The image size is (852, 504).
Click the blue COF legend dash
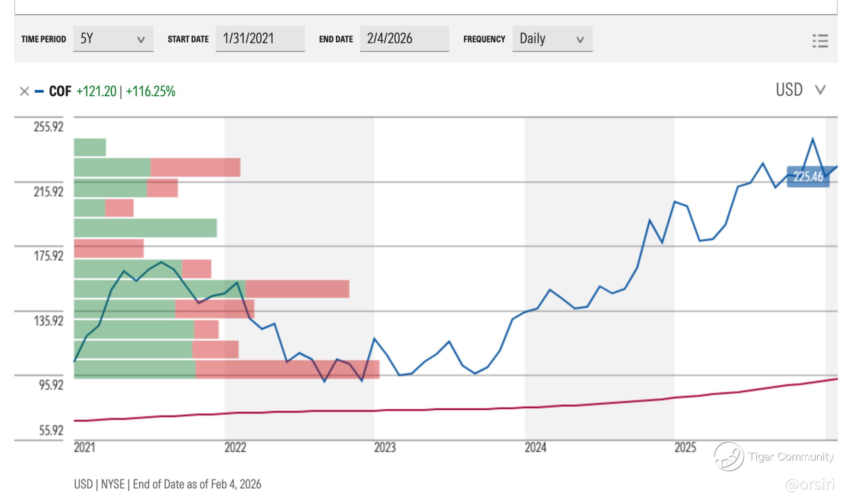pyautogui.click(x=39, y=91)
